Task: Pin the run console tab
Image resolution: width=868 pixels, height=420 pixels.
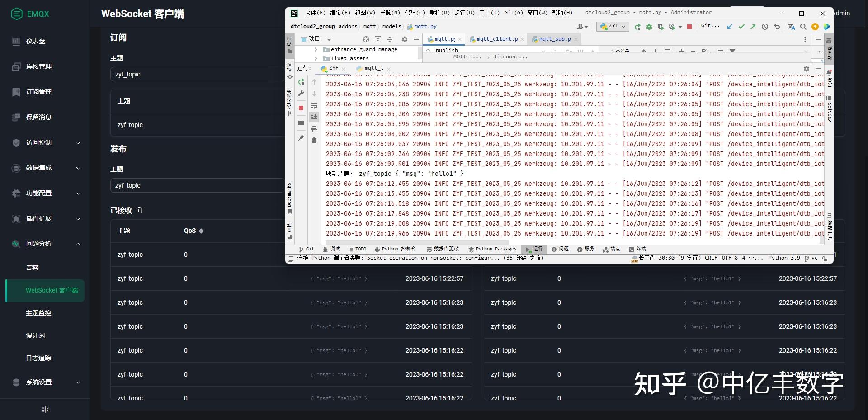Action: pyautogui.click(x=301, y=137)
